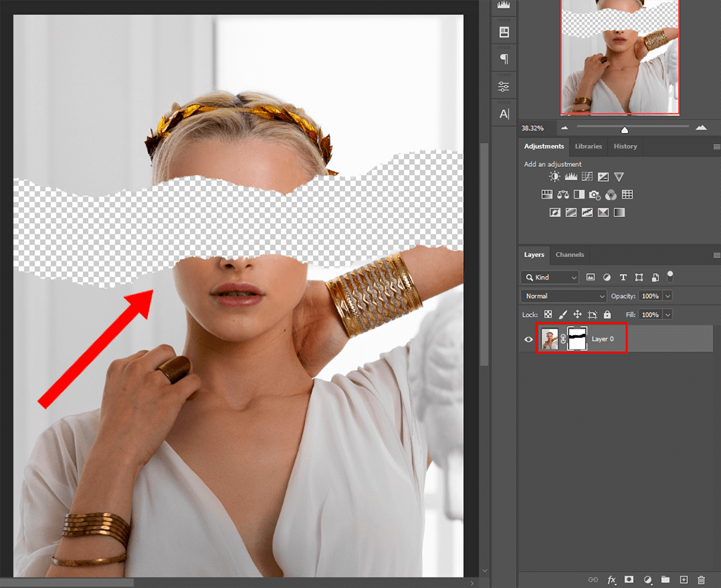Open the Layers panel menu
721x588 pixels.
tap(716, 255)
